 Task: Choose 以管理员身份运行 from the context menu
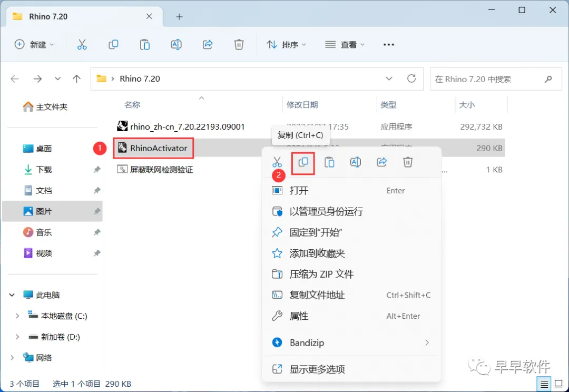click(351, 212)
